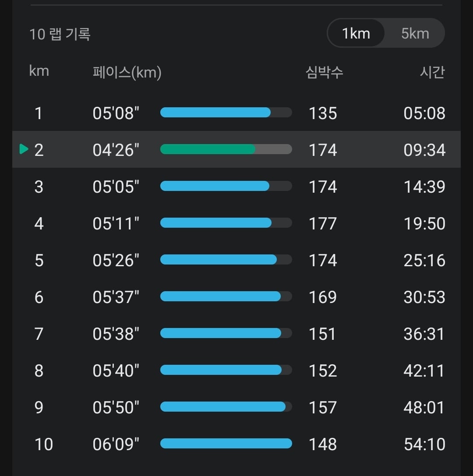Select lap 1 row with 05'08" pace
The height and width of the screenshot is (476, 473).
(x=236, y=113)
